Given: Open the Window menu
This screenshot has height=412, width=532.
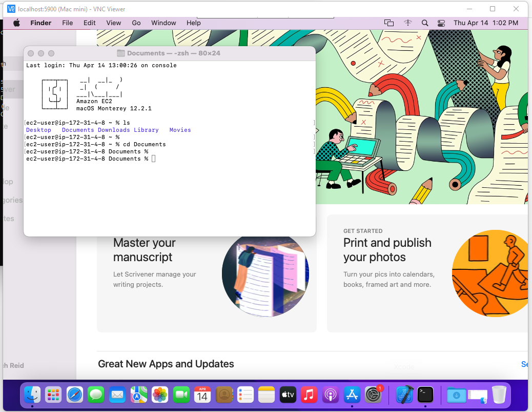Looking at the screenshot, I should click(x=163, y=23).
